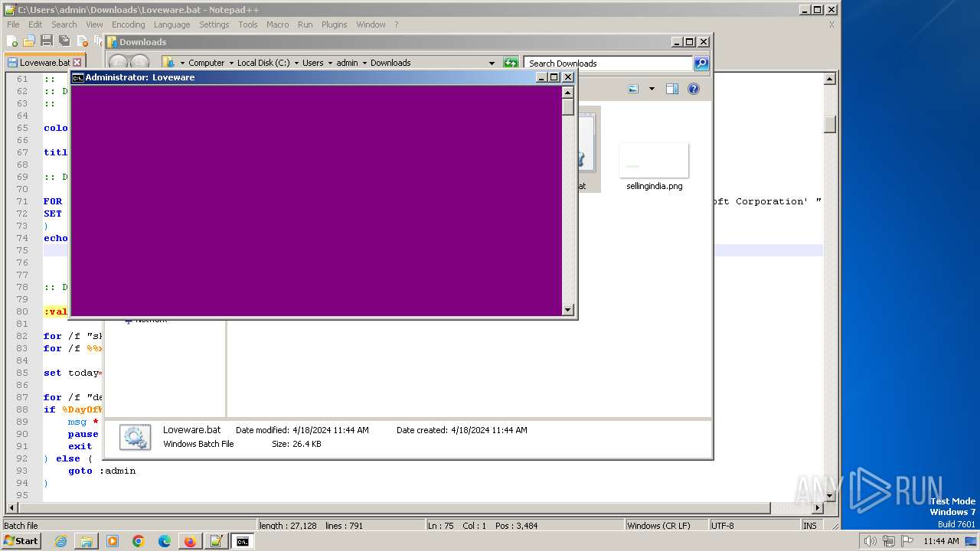Open Internet Explorer from the taskbar
This screenshot has width=980, height=551.
coord(60,541)
